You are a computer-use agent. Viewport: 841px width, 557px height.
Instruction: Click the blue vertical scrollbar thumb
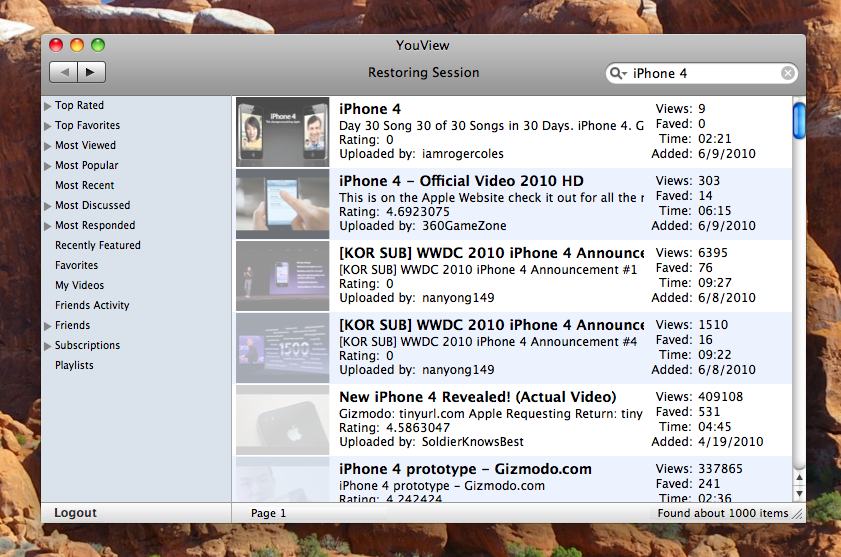pyautogui.click(x=799, y=121)
